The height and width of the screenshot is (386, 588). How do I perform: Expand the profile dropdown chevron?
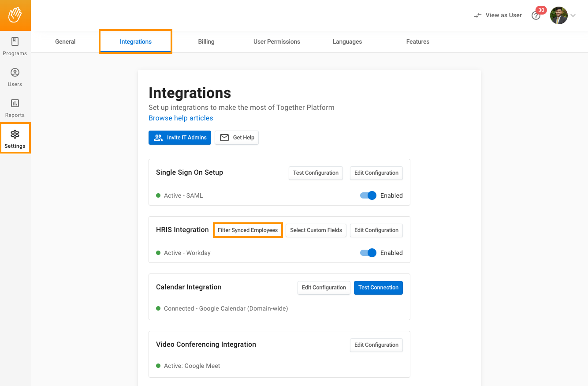(573, 15)
